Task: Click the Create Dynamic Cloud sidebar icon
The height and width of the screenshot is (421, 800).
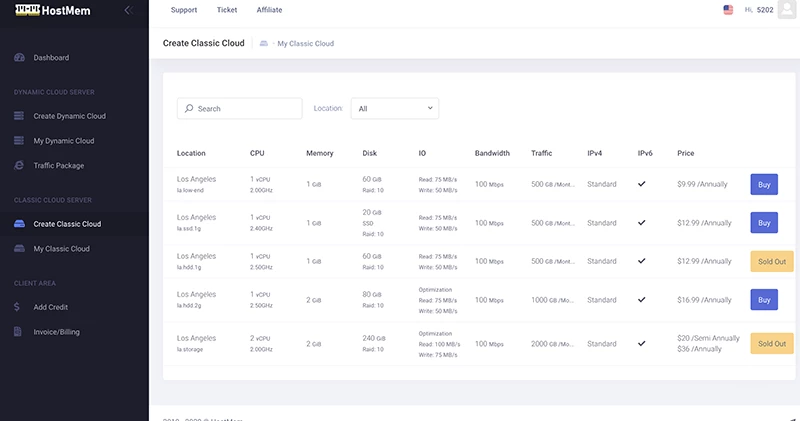Action: click(20, 116)
